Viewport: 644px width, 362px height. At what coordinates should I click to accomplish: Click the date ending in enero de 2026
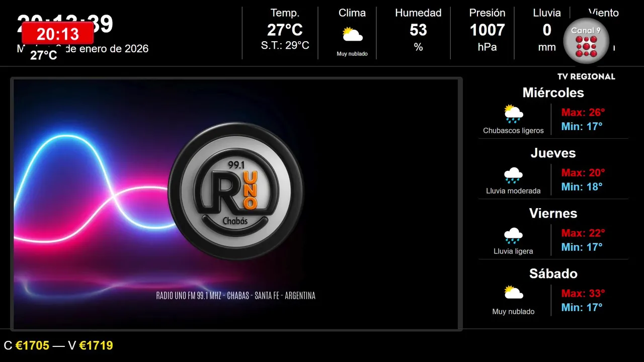83,49
